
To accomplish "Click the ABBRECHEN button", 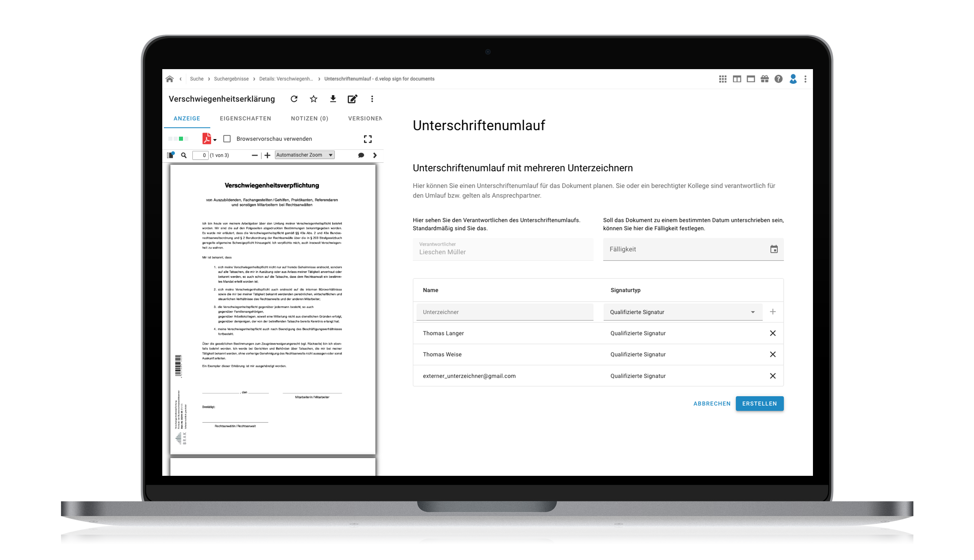I will pyautogui.click(x=711, y=403).
